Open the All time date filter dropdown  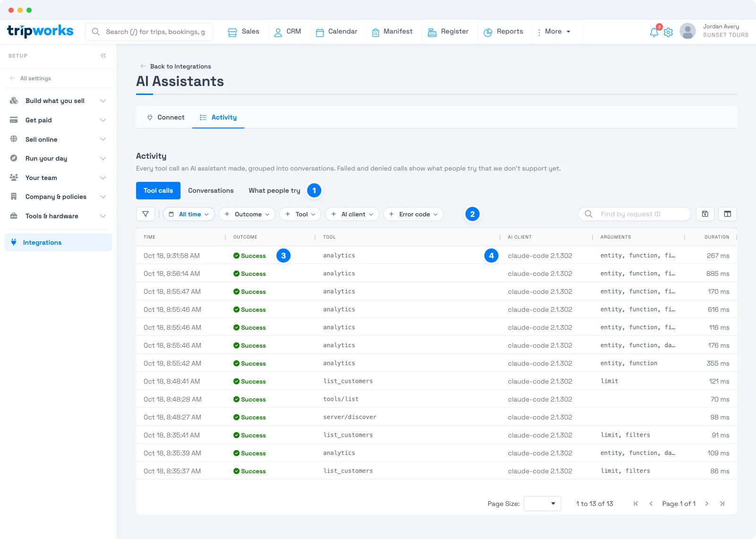coord(189,214)
